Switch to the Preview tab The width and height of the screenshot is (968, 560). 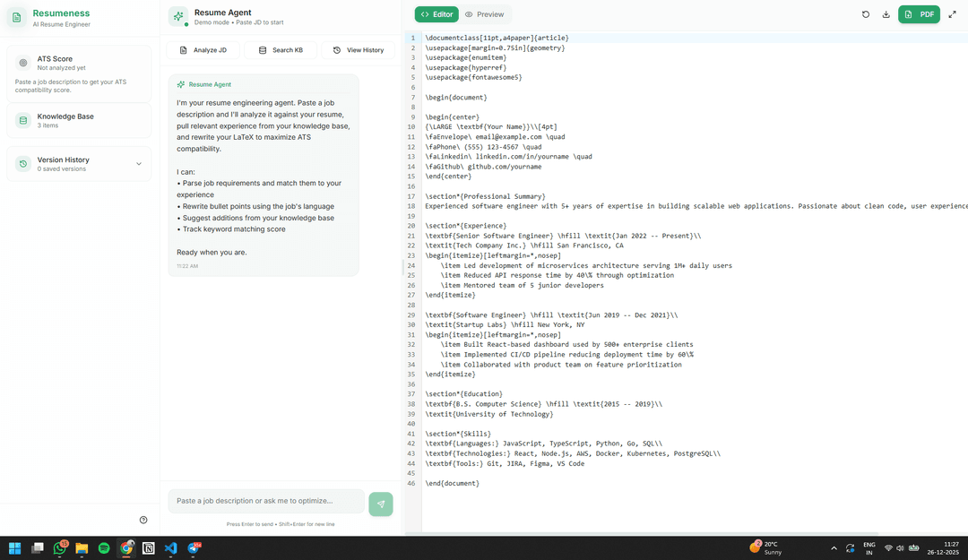point(484,14)
